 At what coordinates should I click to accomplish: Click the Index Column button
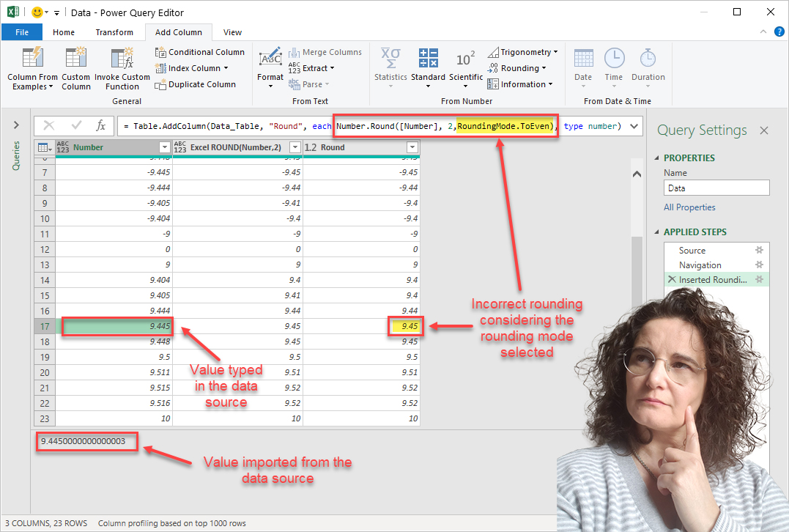(191, 68)
